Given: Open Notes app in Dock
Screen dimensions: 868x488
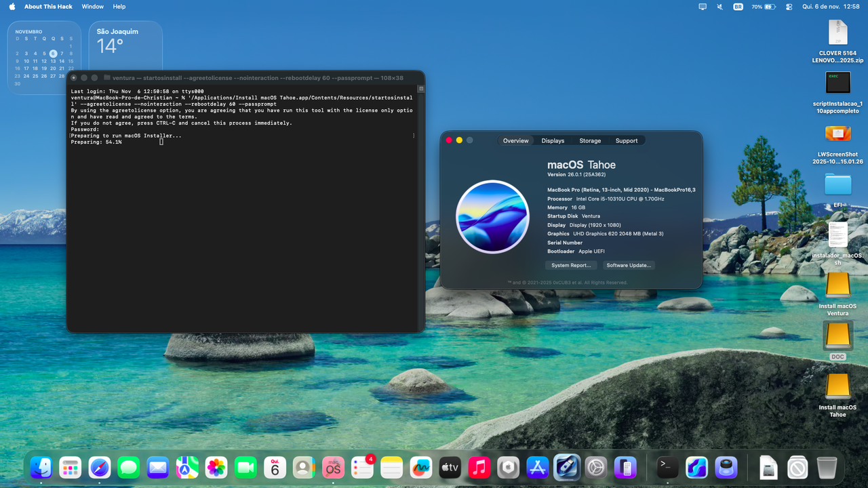Looking at the screenshot, I should click(391, 467).
